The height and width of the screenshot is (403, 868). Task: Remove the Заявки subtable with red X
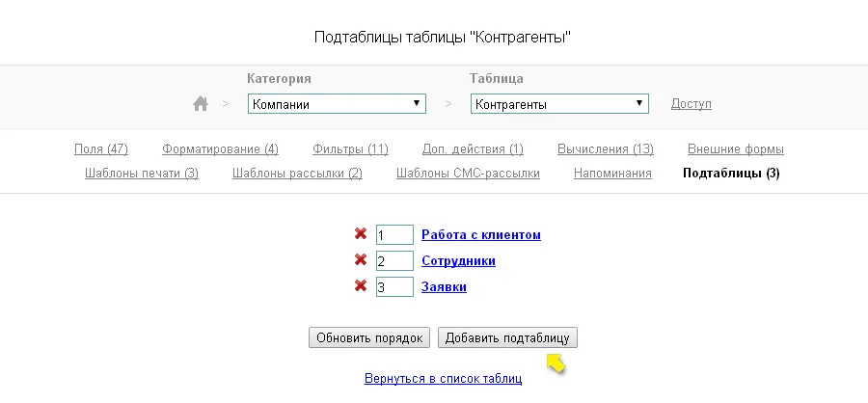tap(361, 285)
